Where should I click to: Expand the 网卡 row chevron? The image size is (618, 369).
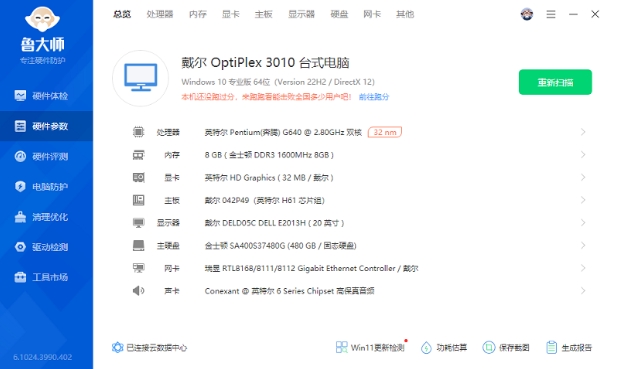tap(583, 268)
